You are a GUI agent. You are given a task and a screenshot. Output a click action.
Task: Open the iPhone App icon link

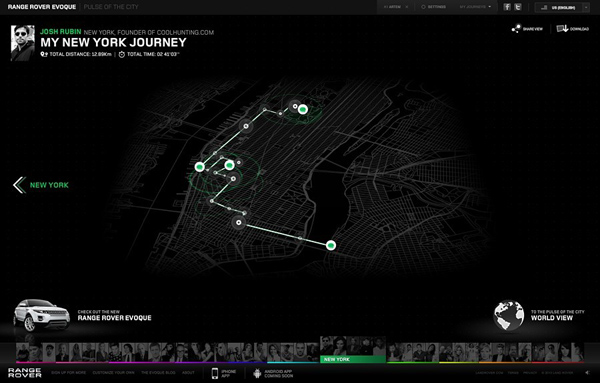click(x=215, y=373)
